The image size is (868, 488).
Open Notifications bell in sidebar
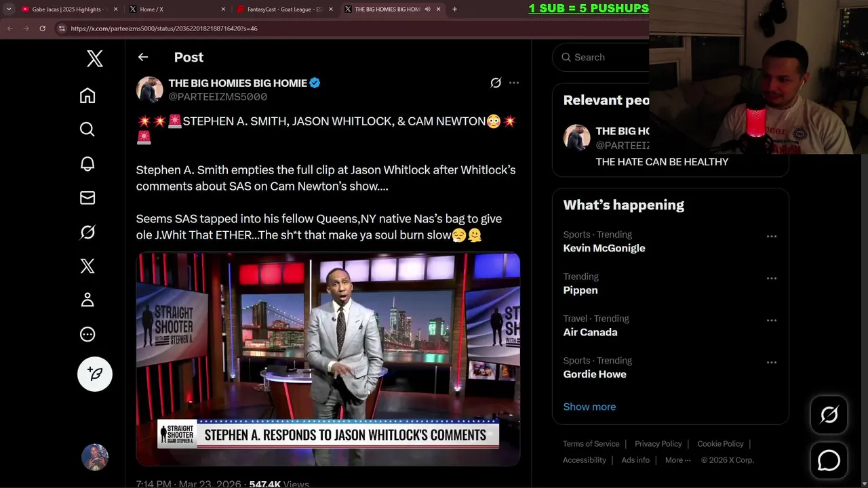[87, 163]
